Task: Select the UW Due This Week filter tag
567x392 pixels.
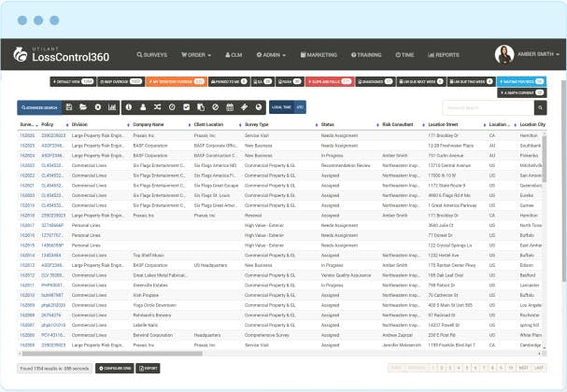Action: (x=471, y=81)
